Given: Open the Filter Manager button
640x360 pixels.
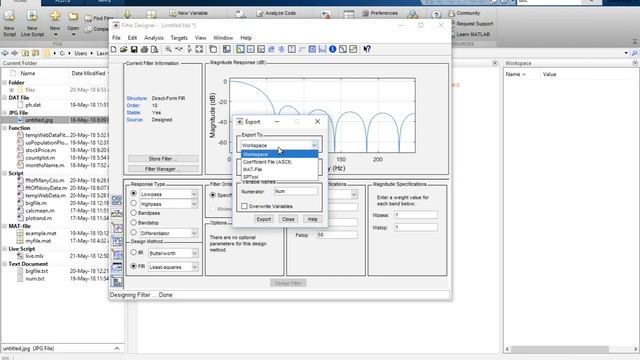Looking at the screenshot, I should point(163,169).
